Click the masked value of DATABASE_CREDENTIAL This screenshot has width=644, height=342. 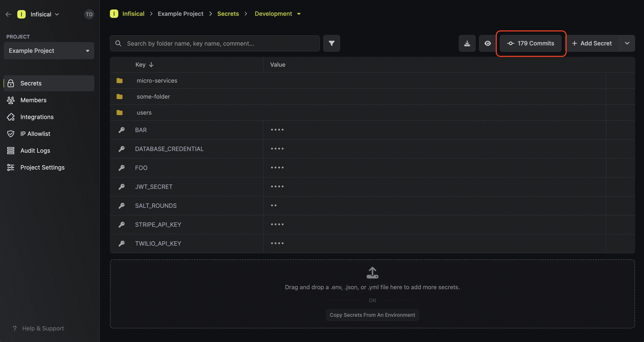(x=277, y=149)
